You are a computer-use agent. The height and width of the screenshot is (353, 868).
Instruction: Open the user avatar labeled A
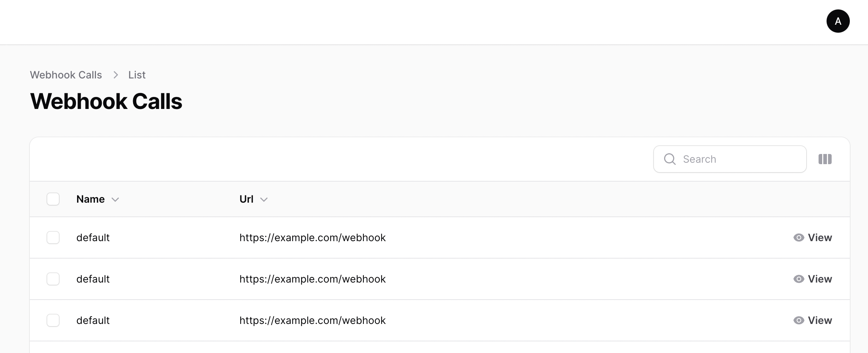coord(838,21)
